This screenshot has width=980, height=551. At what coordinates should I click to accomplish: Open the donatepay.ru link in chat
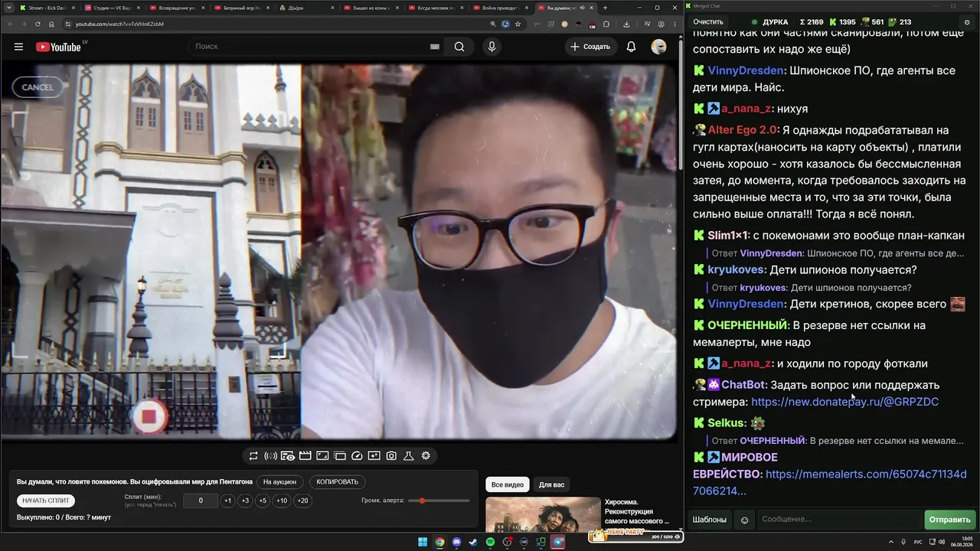(x=845, y=402)
